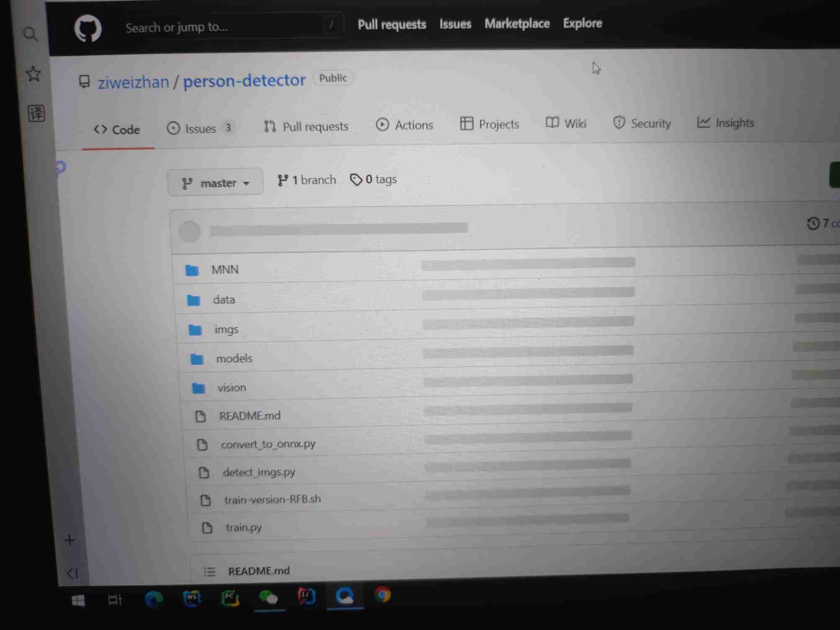The width and height of the screenshot is (840, 630).
Task: Click train.py file icon
Action: pos(207,528)
